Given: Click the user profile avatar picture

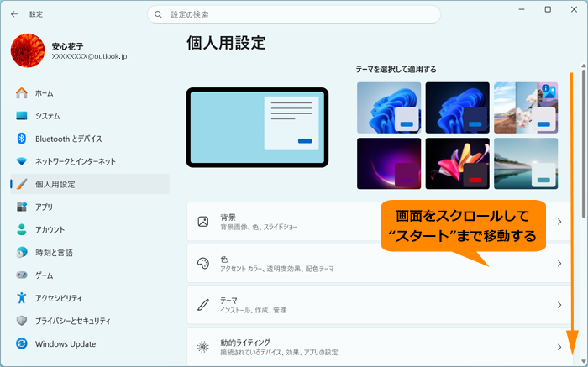Looking at the screenshot, I should (x=28, y=50).
